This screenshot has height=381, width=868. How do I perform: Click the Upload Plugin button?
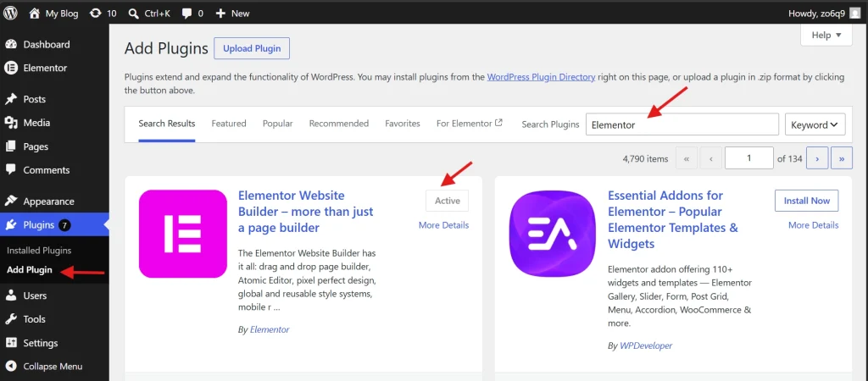tap(252, 48)
